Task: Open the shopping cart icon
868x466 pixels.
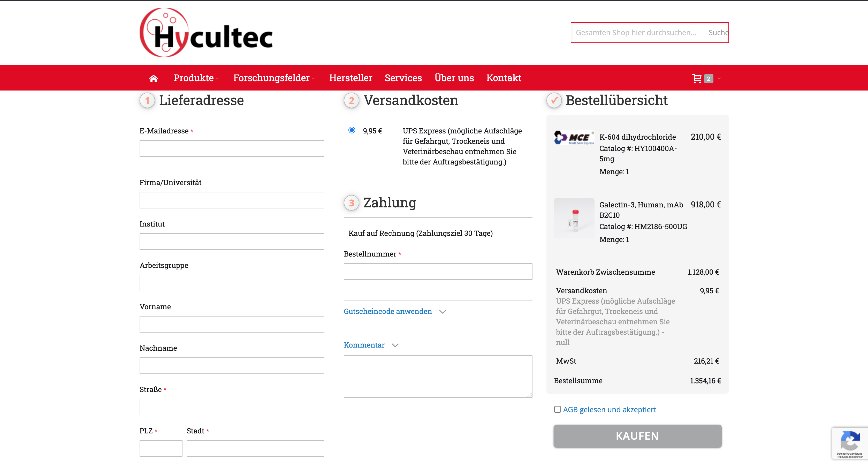Action: click(x=697, y=78)
